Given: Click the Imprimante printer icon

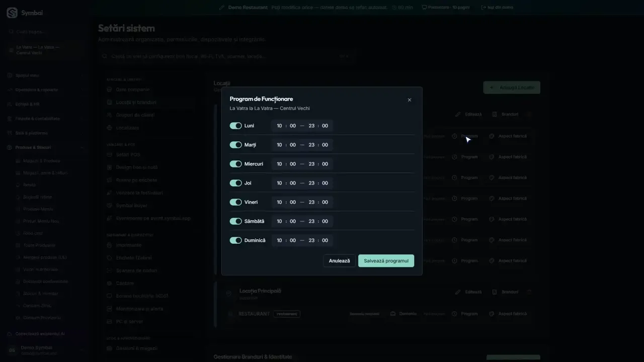Looking at the screenshot, I should (110, 245).
